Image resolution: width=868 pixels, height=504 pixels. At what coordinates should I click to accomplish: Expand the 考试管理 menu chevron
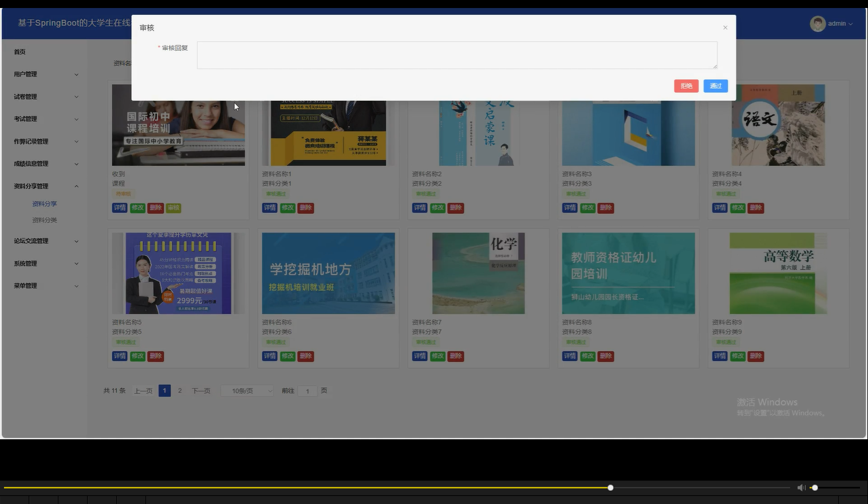pyautogui.click(x=76, y=119)
